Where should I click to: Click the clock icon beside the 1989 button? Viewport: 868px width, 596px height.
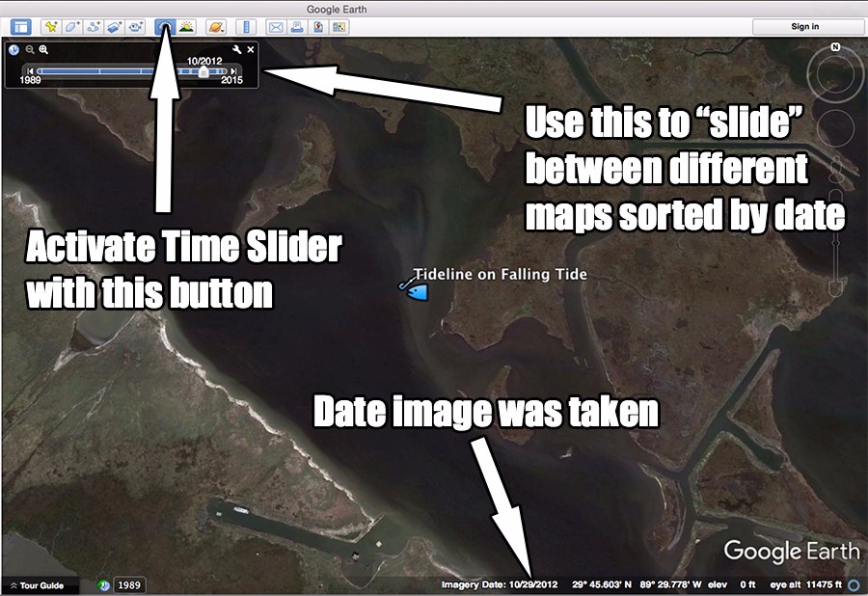coord(103,585)
